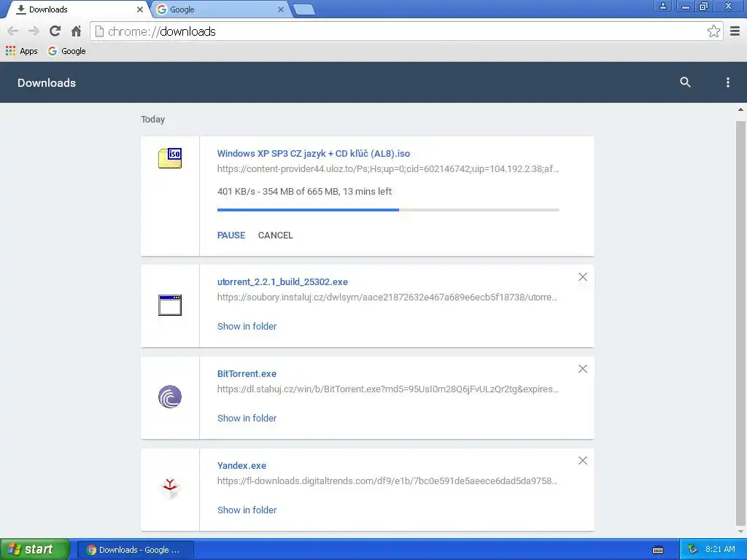This screenshot has width=747, height=560.
Task: Click the 401 KB/s download status text
Action: [304, 192]
